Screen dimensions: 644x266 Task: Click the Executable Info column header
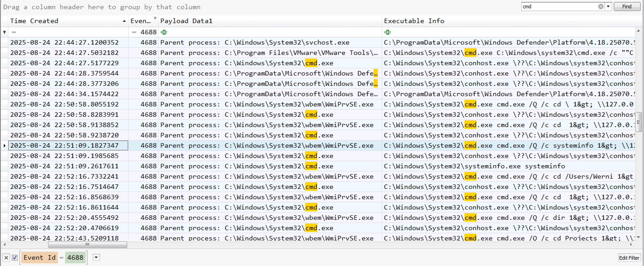[414, 21]
